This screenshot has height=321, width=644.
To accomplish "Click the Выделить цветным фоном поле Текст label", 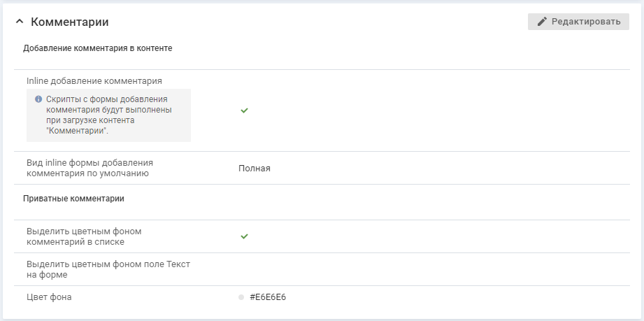I will click(108, 269).
